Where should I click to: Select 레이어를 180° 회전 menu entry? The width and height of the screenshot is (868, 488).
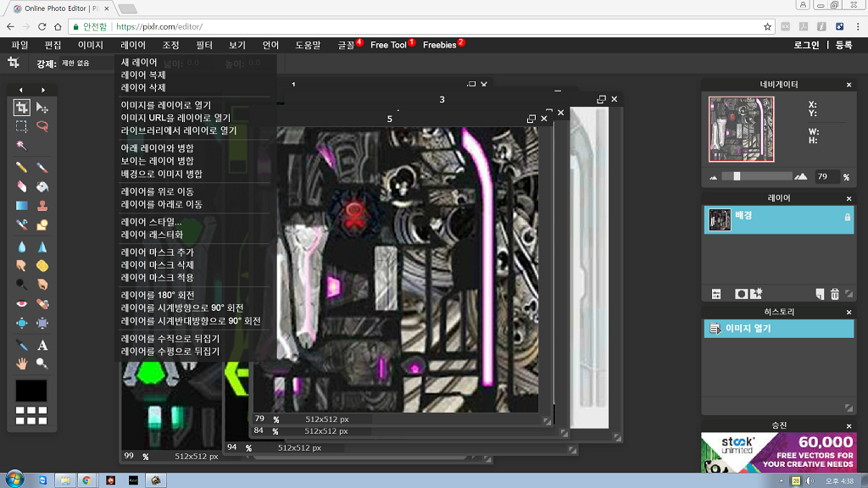[x=158, y=295]
